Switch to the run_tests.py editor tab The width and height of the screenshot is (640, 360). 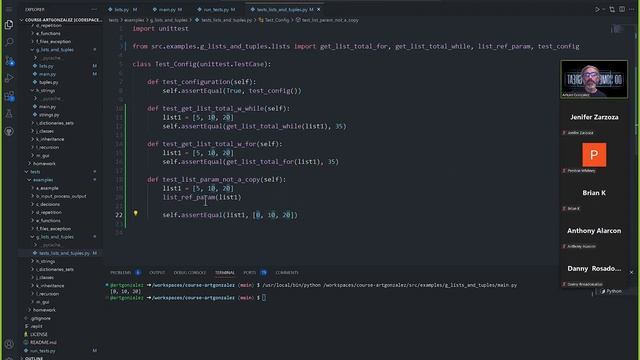click(216, 9)
